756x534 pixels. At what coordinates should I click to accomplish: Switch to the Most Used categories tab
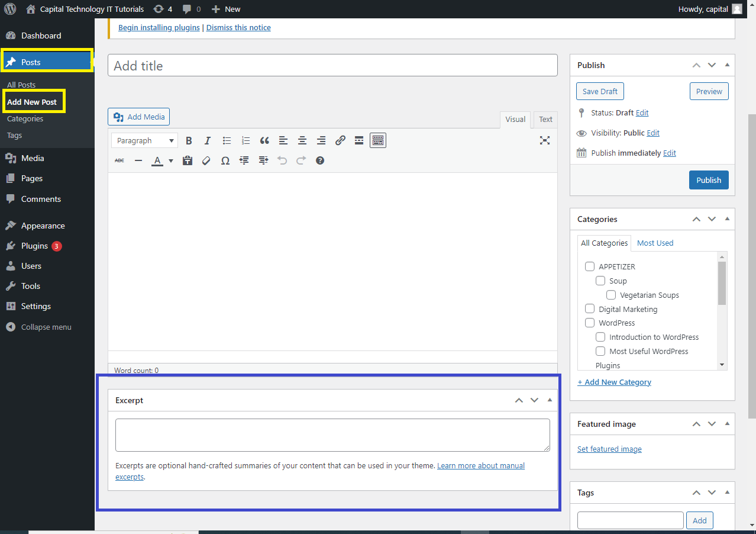(x=655, y=243)
